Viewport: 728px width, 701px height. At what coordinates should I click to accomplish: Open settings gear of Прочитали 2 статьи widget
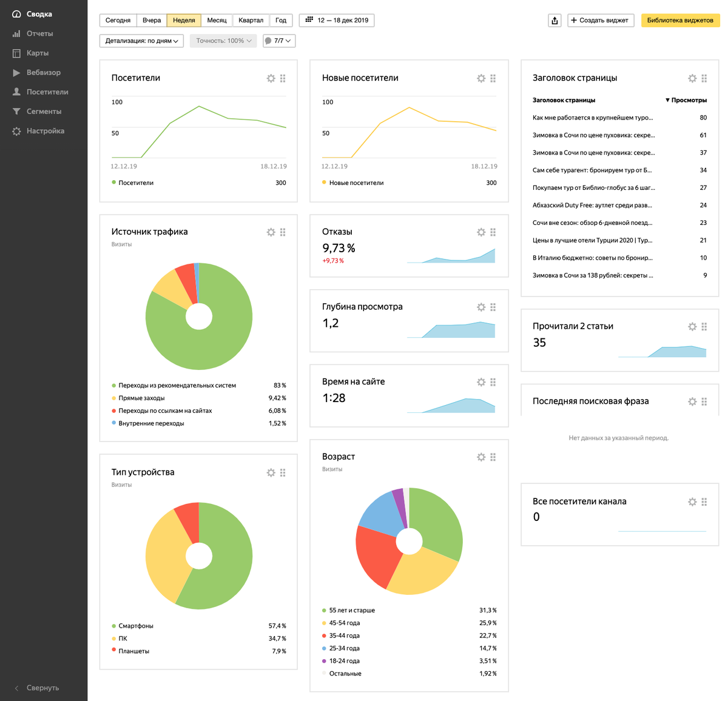(x=692, y=327)
